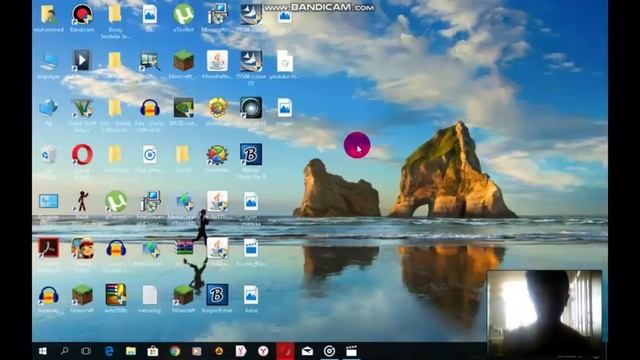Open Groove Music ring icon on taskbar
This screenshot has width=640, height=360.
click(329, 351)
